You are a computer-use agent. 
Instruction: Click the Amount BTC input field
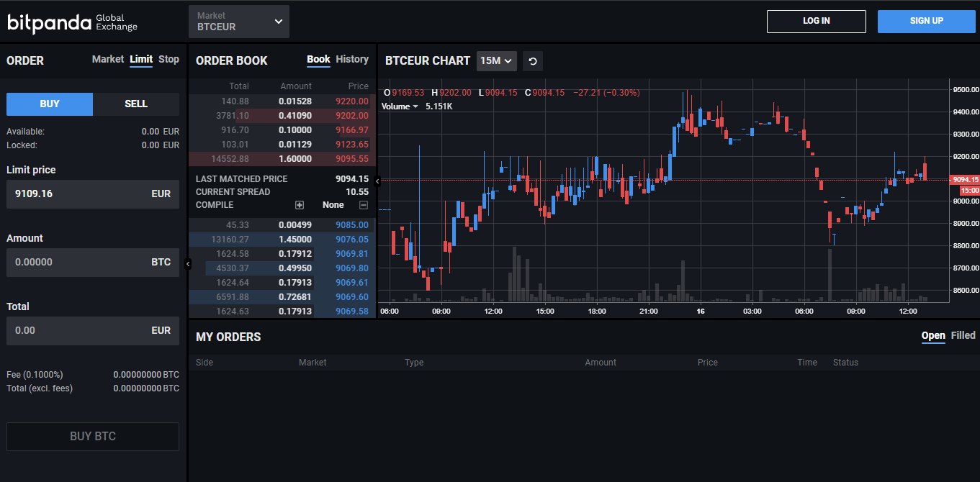click(x=93, y=263)
